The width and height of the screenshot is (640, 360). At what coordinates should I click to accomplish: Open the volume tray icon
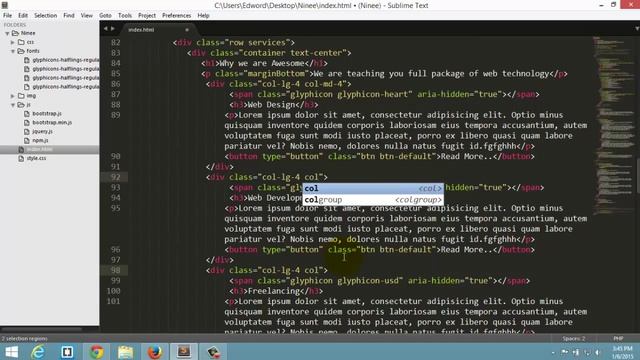598,352
